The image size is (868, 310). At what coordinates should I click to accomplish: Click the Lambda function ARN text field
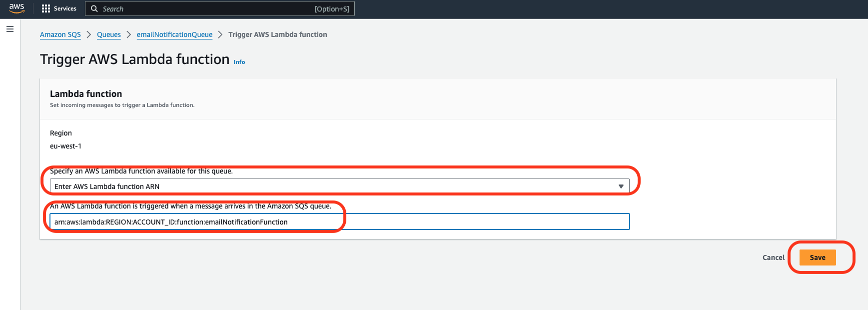tap(340, 221)
